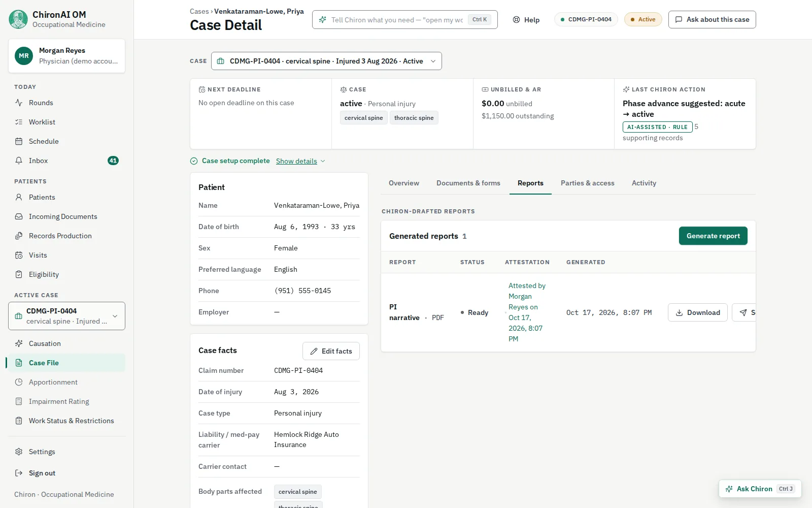Expand Show details for case setup

click(x=300, y=161)
